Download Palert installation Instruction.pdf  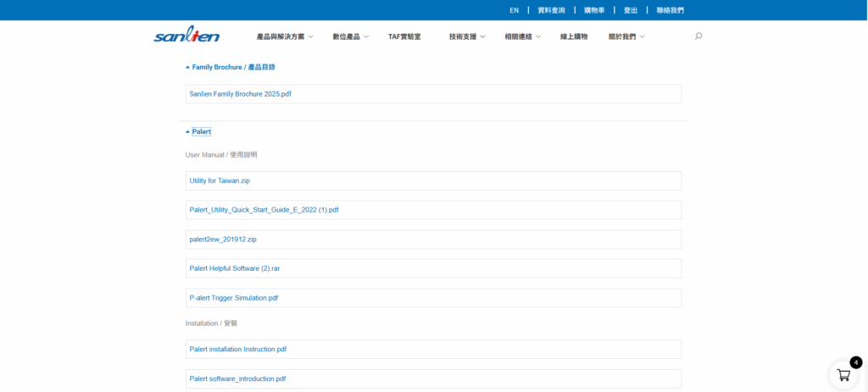point(238,349)
